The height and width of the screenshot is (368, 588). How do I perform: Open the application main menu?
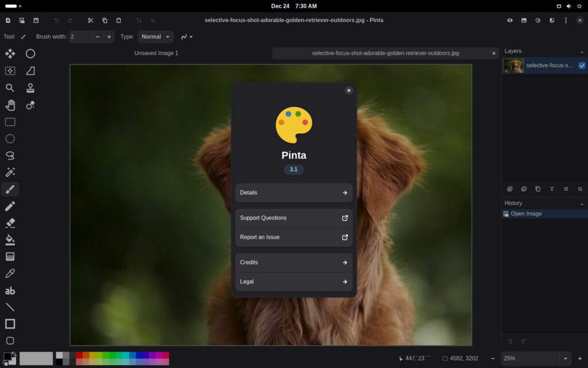click(x=566, y=20)
